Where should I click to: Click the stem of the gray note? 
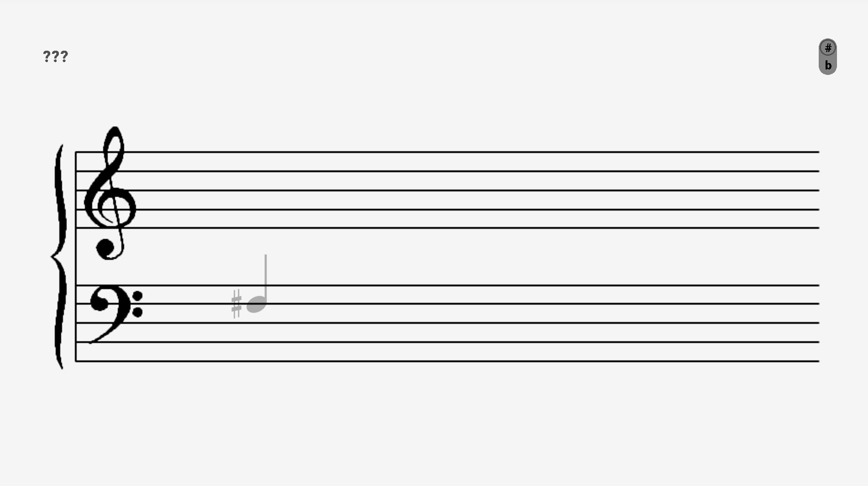coord(266,276)
